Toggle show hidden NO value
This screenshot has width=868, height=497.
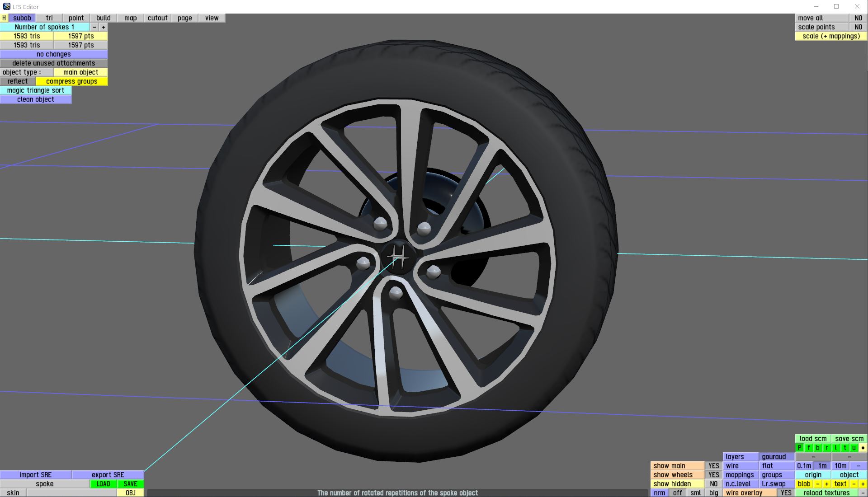click(x=713, y=484)
